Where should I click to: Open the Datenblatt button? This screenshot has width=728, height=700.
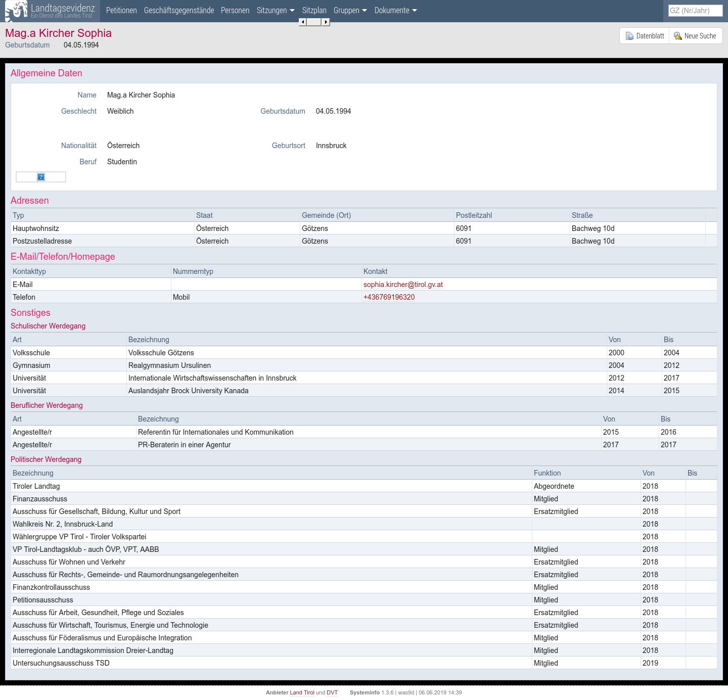click(645, 36)
